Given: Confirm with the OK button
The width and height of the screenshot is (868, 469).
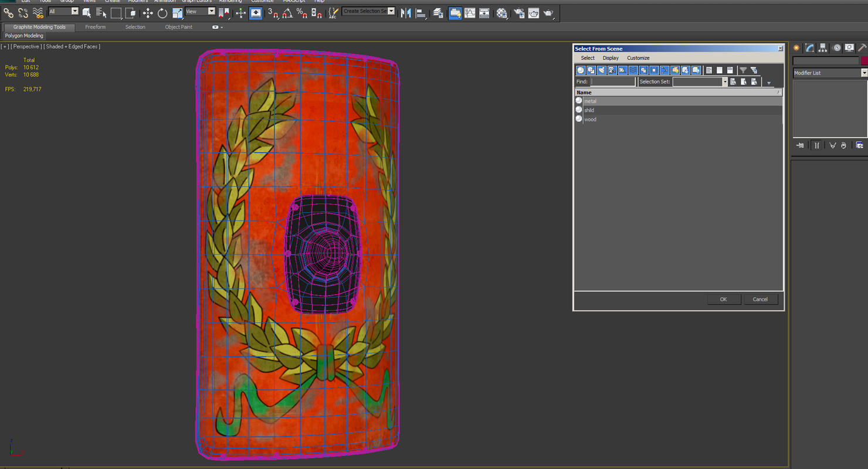Looking at the screenshot, I should coord(723,300).
